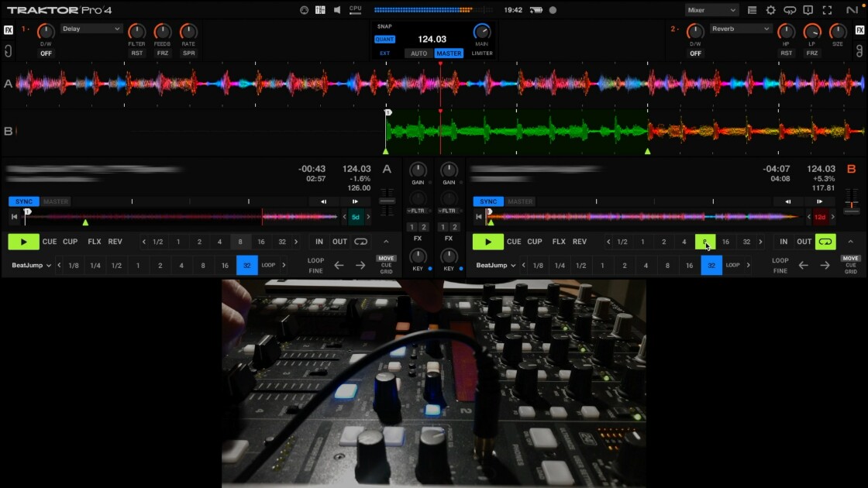The width and height of the screenshot is (868, 488).
Task: Toggle SYNC on deck A
Action: click(24, 201)
